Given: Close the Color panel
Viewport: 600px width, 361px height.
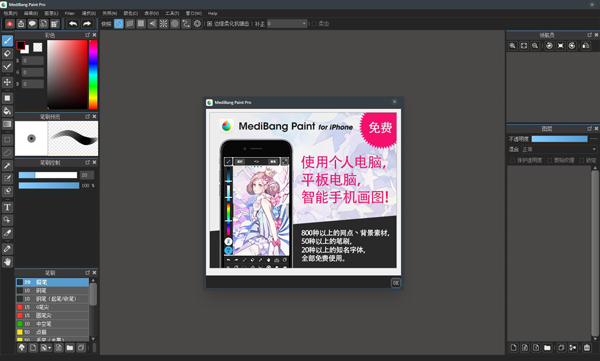Looking at the screenshot, I should pyautogui.click(x=95, y=35).
